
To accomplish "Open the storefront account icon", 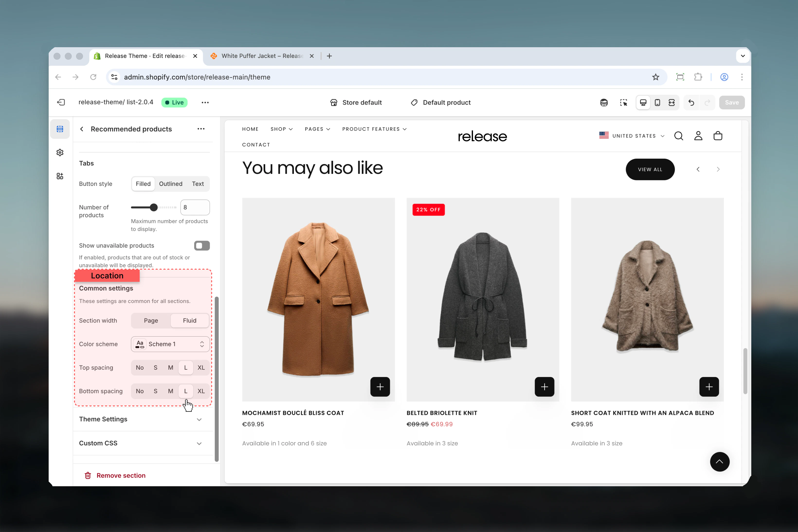I will (x=698, y=136).
